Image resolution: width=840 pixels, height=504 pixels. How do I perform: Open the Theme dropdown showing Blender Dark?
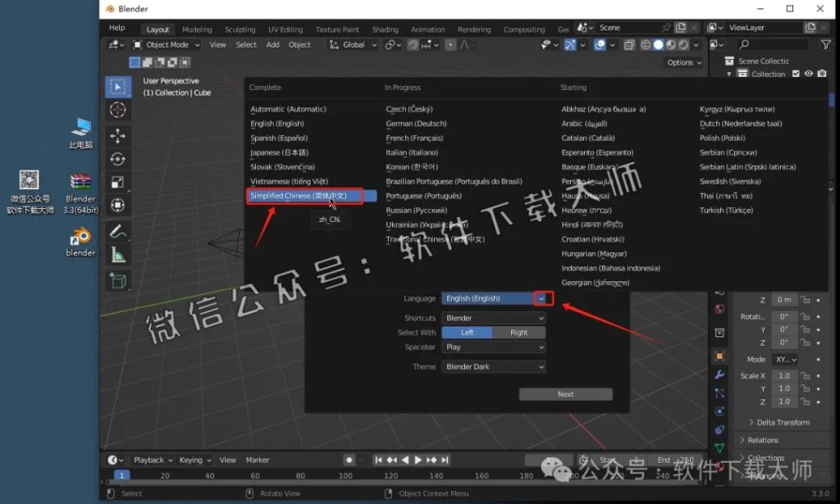tap(492, 366)
